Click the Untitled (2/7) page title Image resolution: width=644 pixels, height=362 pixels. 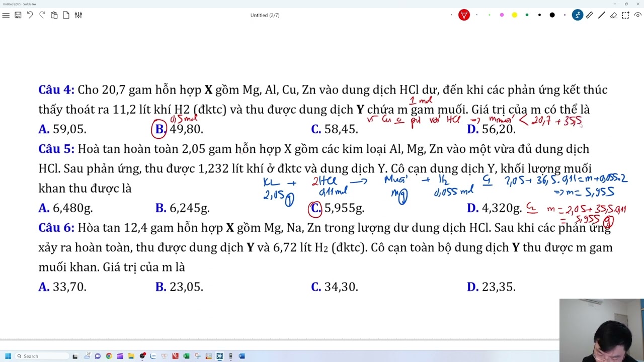pos(265,15)
